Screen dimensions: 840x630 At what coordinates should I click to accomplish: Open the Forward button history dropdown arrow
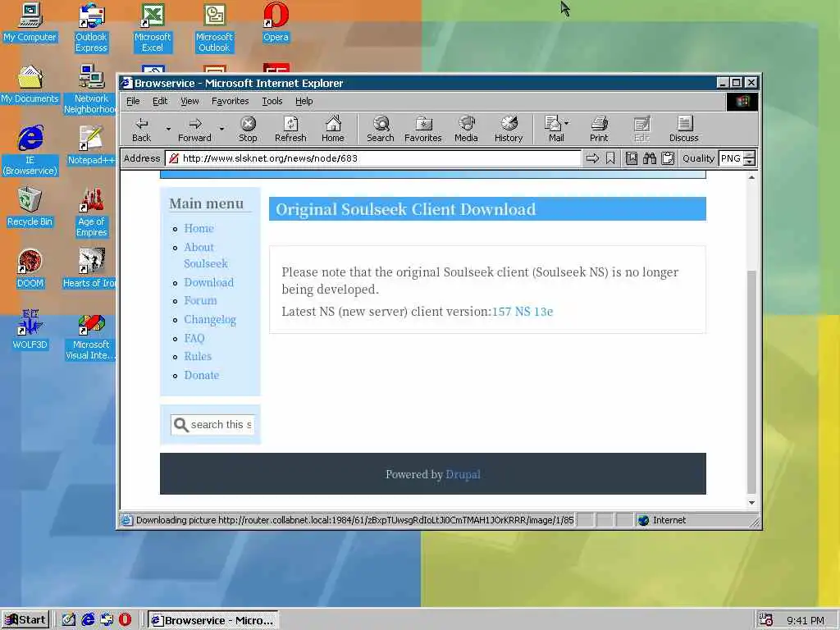pyautogui.click(x=221, y=129)
